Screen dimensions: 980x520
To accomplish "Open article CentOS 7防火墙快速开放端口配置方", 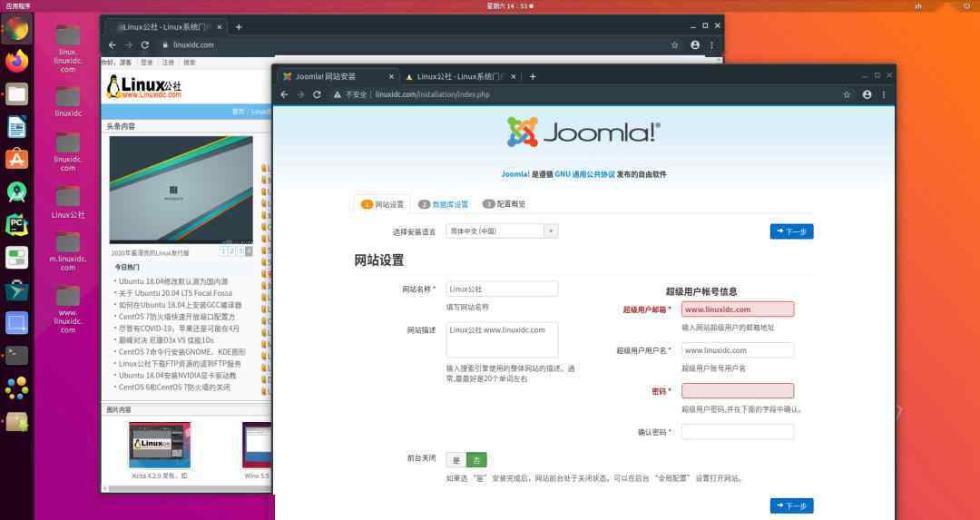I will click(x=177, y=317).
